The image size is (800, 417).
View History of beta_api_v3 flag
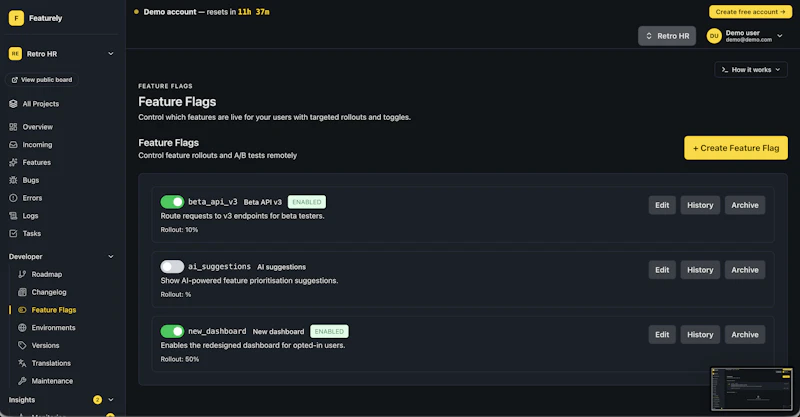[700, 205]
